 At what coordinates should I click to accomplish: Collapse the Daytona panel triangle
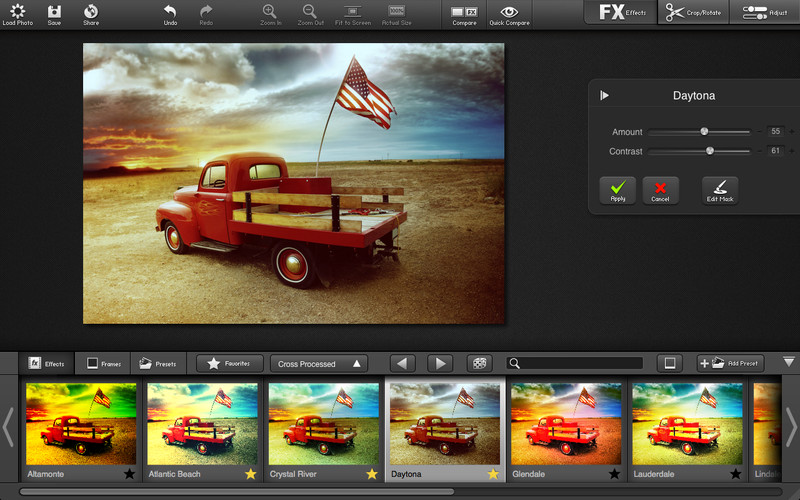point(604,96)
